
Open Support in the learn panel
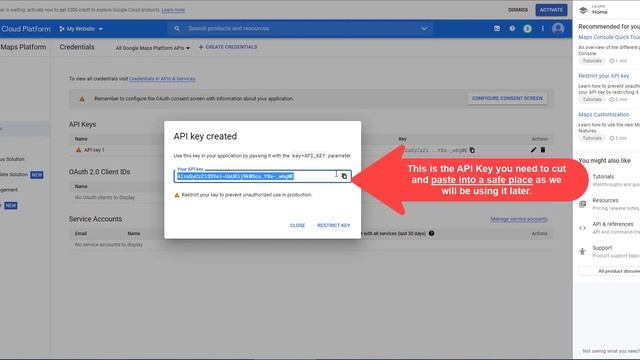(602, 248)
